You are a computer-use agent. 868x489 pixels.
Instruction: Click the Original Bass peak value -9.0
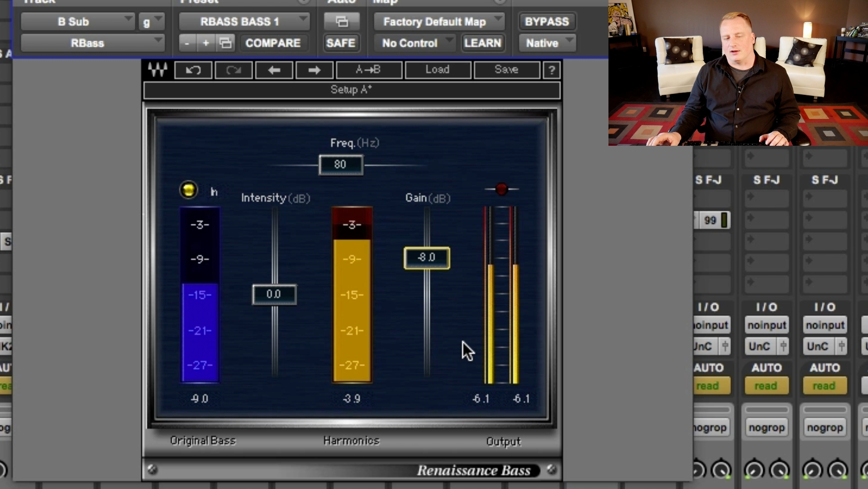200,399
